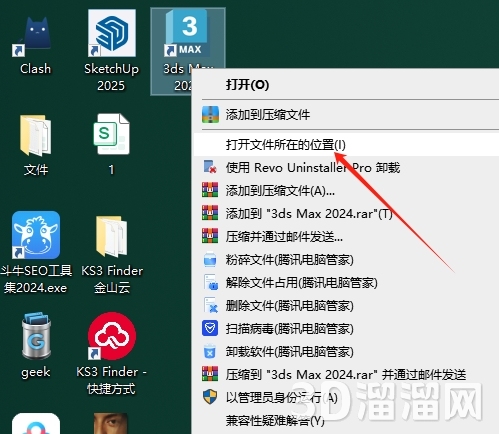The height and width of the screenshot is (434, 499).
Task: Choose 扫描病毒(腾讯电脑管家) entry
Action: pyautogui.click(x=346, y=329)
